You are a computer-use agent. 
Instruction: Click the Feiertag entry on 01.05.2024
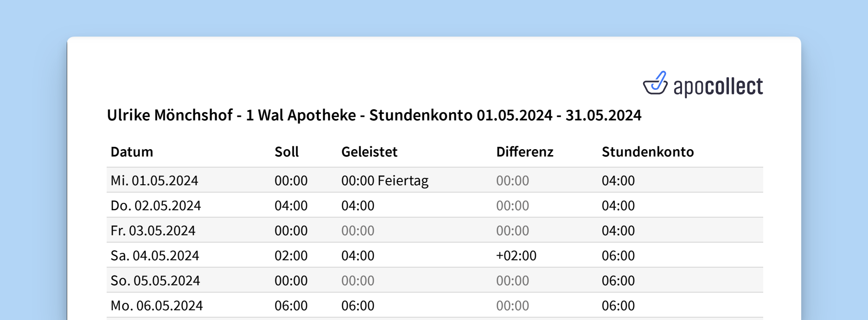[403, 181]
